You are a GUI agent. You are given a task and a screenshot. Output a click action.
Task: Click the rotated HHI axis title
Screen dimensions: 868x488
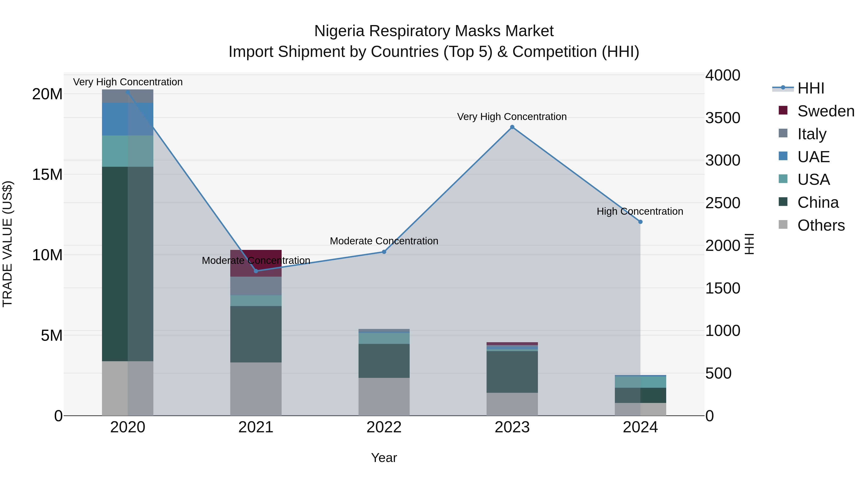749,244
